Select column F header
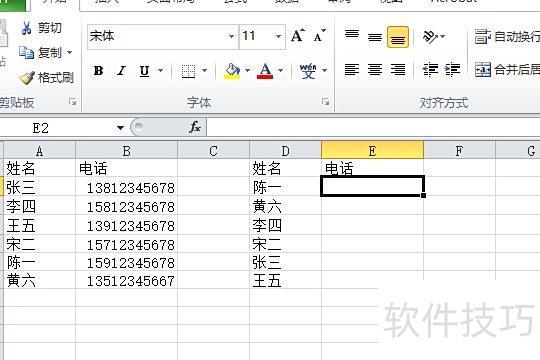The height and width of the screenshot is (360, 540). coord(459,151)
